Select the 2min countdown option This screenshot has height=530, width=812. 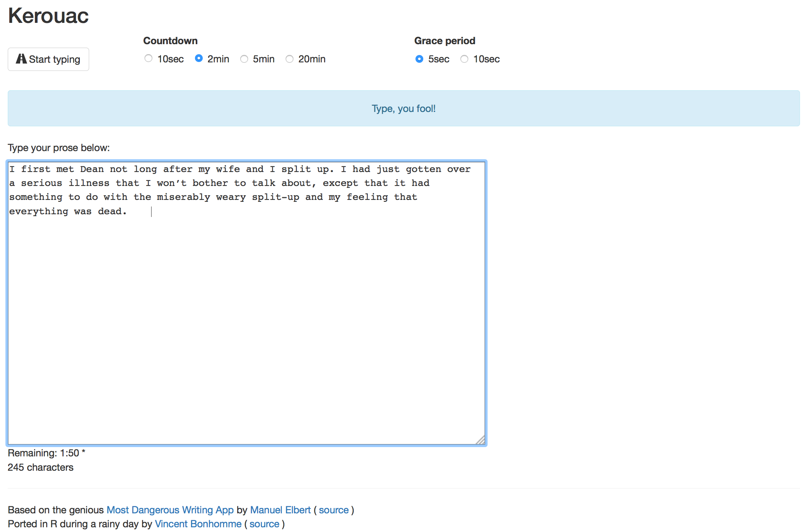tap(198, 59)
